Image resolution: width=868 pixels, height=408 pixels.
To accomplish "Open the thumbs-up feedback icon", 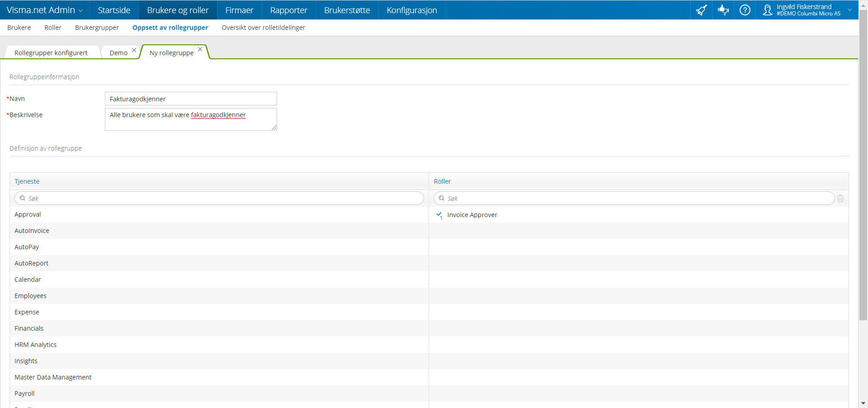I will [723, 10].
